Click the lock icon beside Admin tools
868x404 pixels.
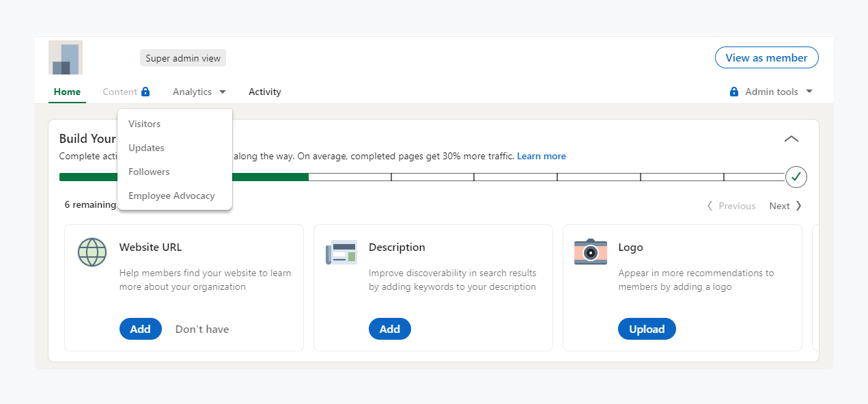tap(734, 92)
